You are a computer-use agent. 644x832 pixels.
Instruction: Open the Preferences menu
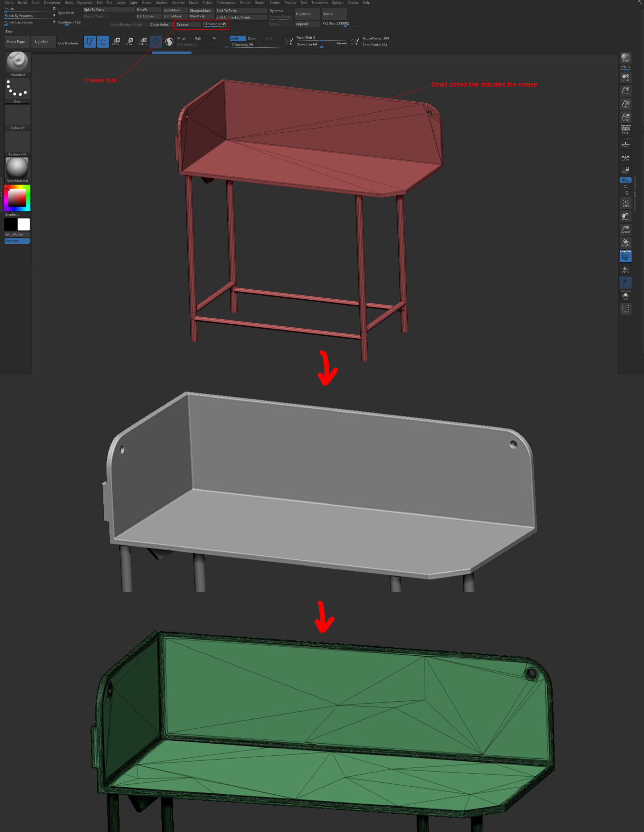point(226,3)
